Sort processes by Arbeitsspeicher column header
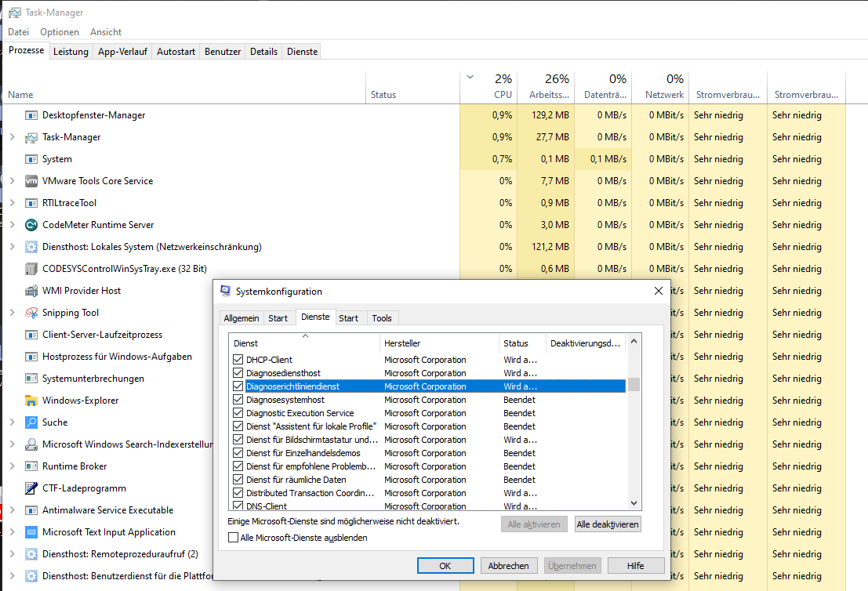 point(547,87)
